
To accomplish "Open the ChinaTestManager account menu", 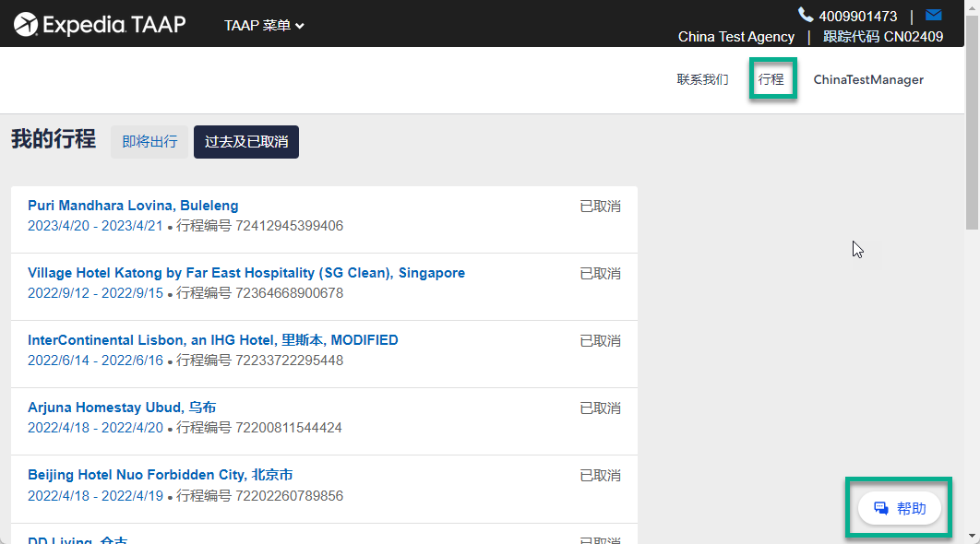I will (868, 79).
